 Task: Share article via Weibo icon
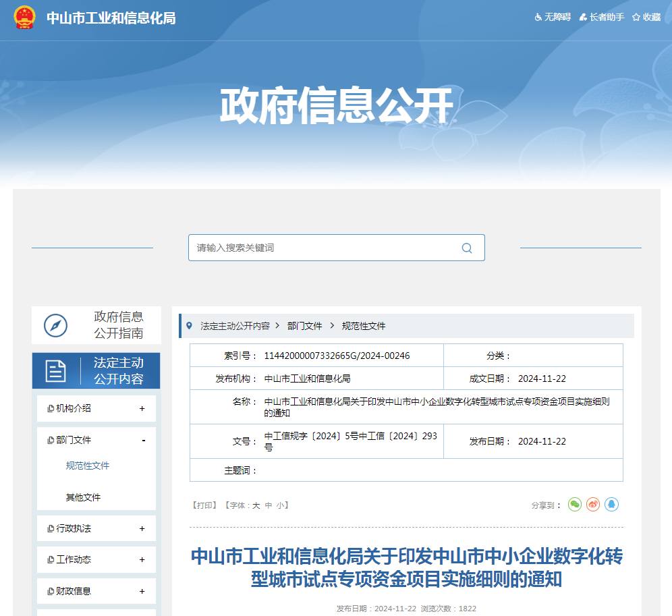point(593,504)
